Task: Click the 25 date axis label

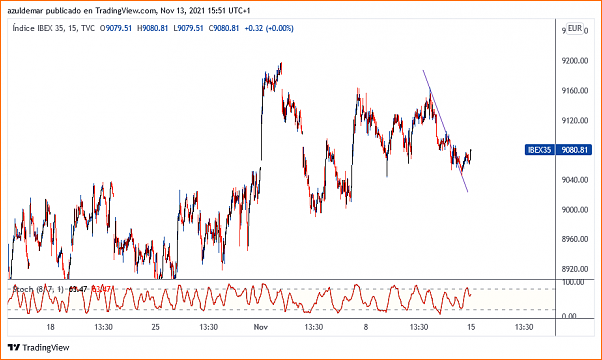Action: pyautogui.click(x=155, y=327)
